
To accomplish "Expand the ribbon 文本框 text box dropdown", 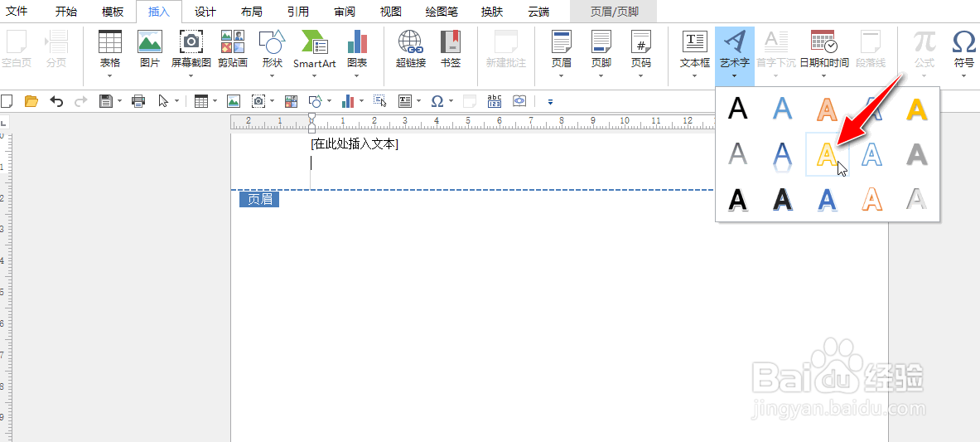I will pos(695,76).
